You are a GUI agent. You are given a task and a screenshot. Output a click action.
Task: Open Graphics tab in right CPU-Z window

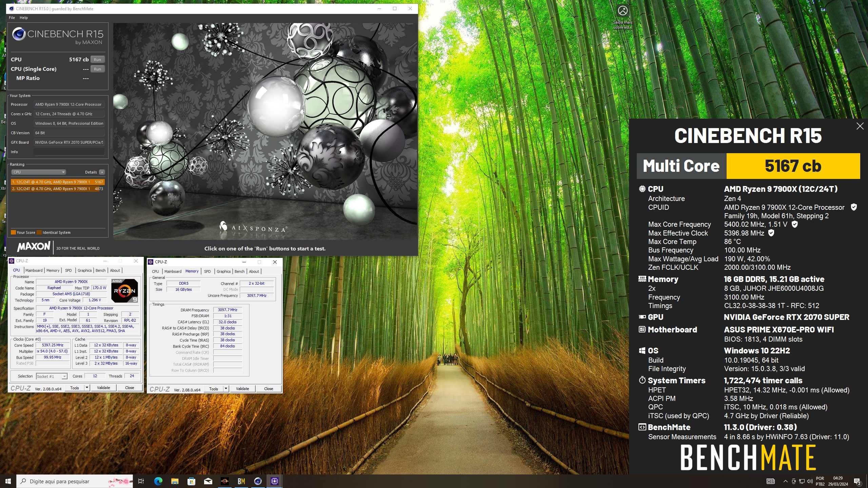pyautogui.click(x=223, y=271)
